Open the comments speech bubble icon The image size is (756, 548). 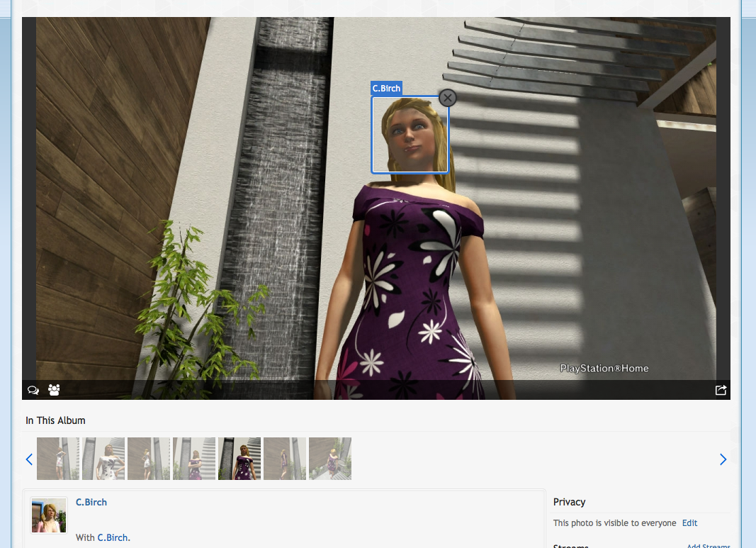[x=33, y=390]
